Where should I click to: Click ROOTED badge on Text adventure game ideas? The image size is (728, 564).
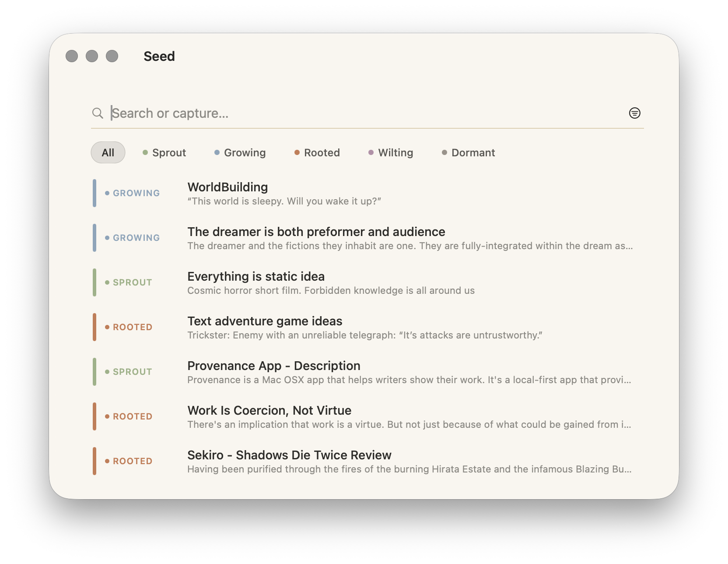coord(129,327)
